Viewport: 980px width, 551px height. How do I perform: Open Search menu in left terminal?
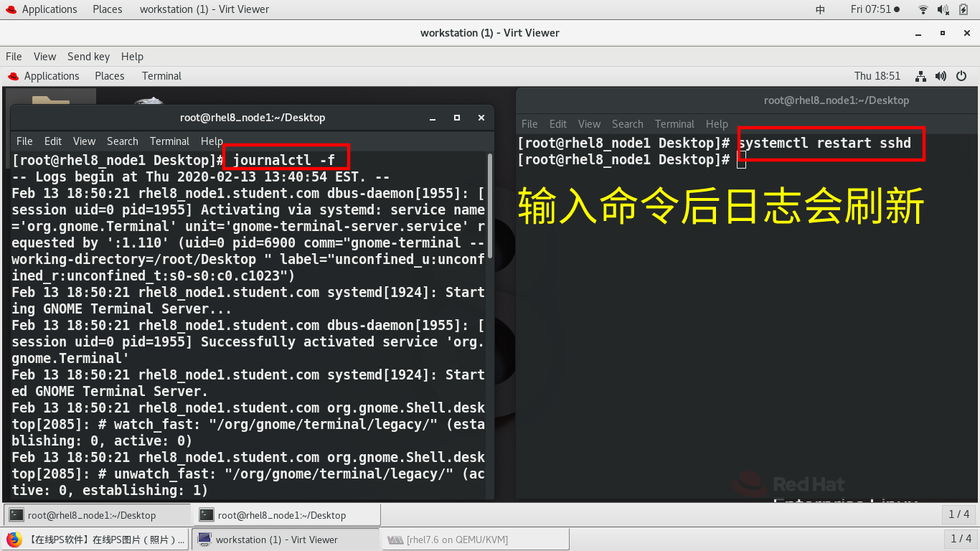(x=123, y=141)
